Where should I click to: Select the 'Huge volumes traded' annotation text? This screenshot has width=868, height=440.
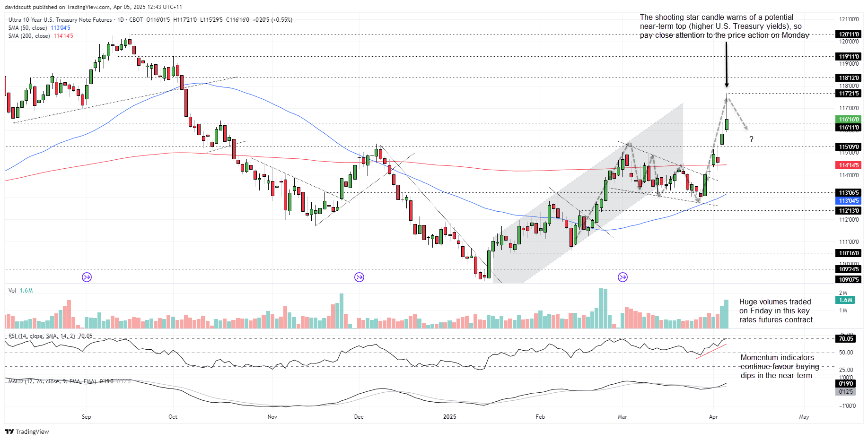click(776, 311)
